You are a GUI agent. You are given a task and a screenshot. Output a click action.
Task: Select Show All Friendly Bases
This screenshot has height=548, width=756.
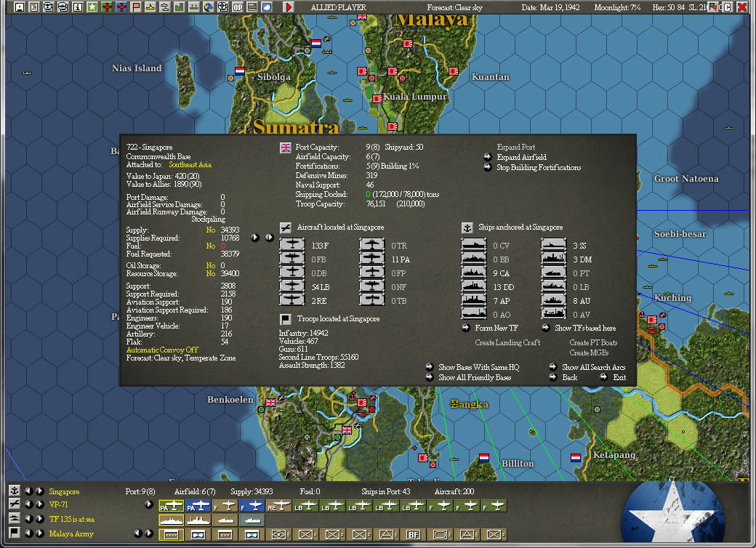coord(476,377)
